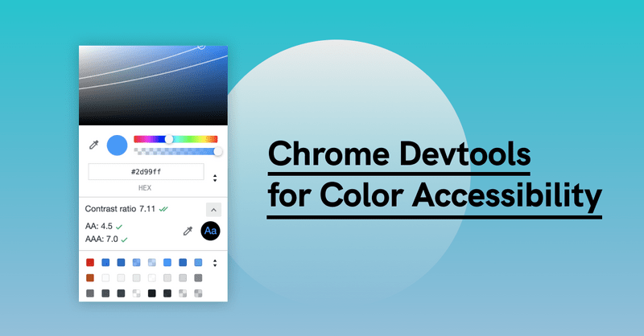Click the Contrast ratio 7.11 text
Viewport: 644px width, 336px height.
[x=120, y=209]
